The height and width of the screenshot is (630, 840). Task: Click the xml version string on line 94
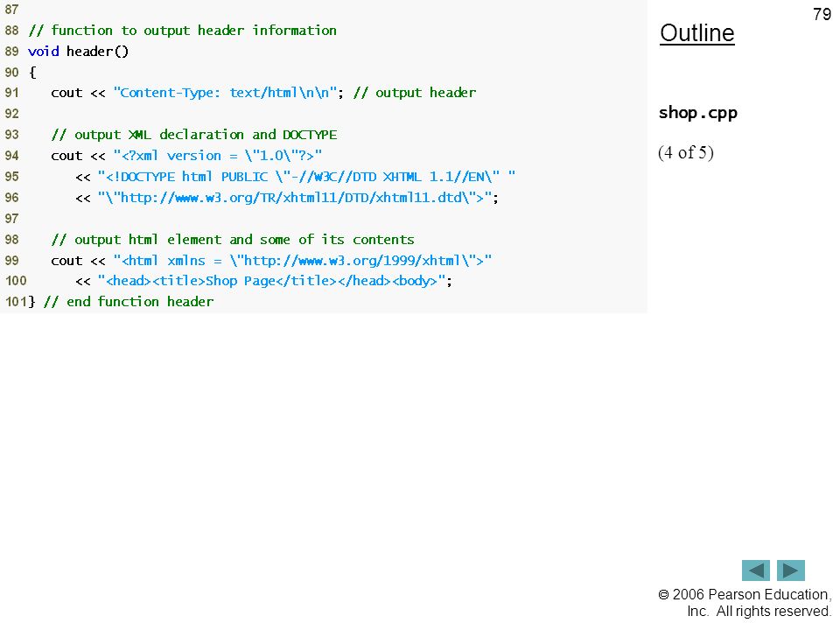click(x=218, y=156)
